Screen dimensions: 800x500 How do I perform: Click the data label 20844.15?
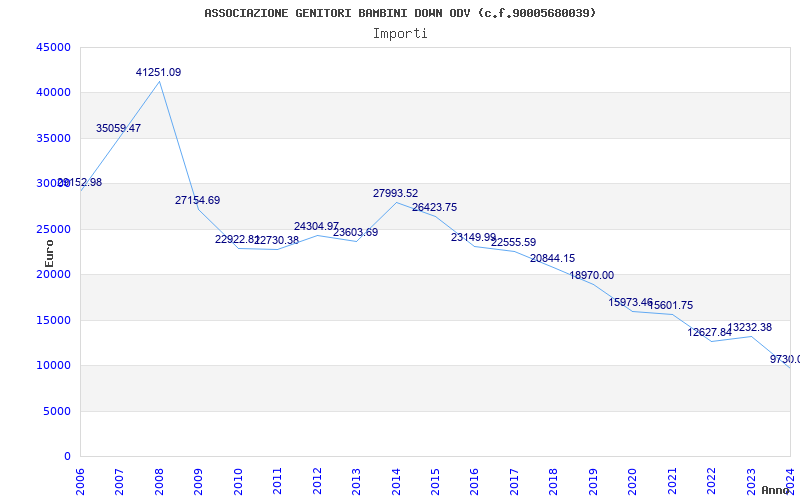coord(553,259)
